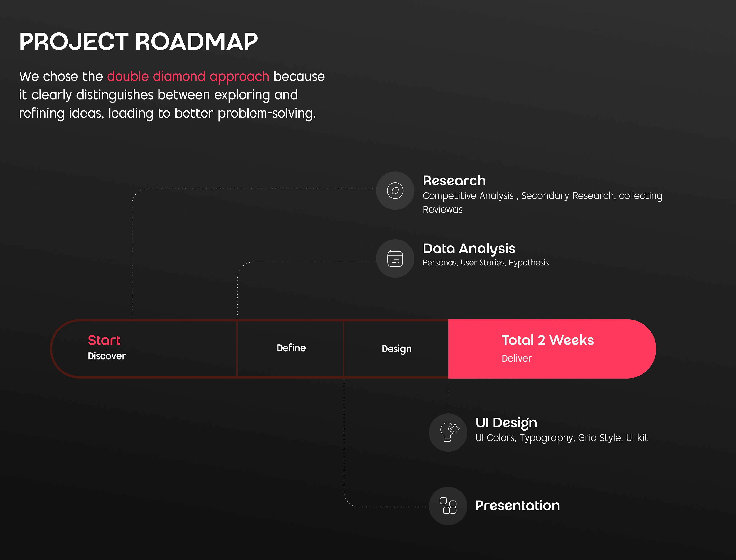Screen dimensions: 736x560
Task: Click the "PROJECT ROADMAP" title
Action: pyautogui.click(x=138, y=42)
